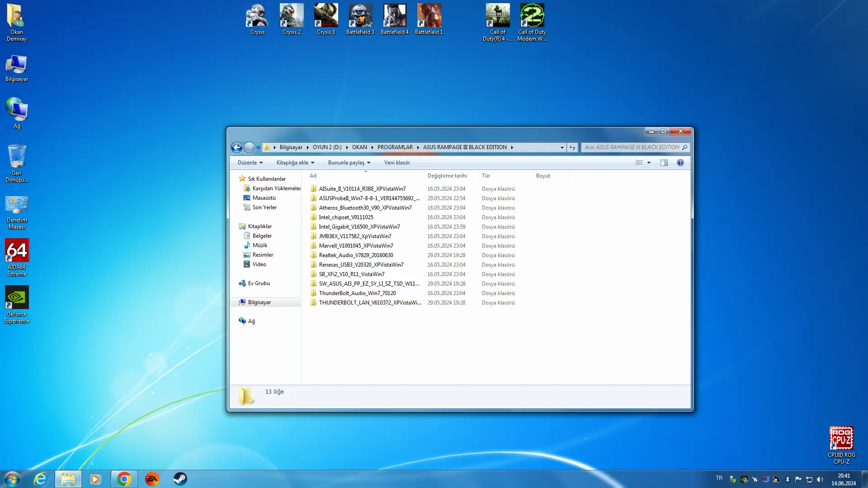Refresh the folder via address bar button
This screenshot has height=488, width=868.
coord(572,147)
